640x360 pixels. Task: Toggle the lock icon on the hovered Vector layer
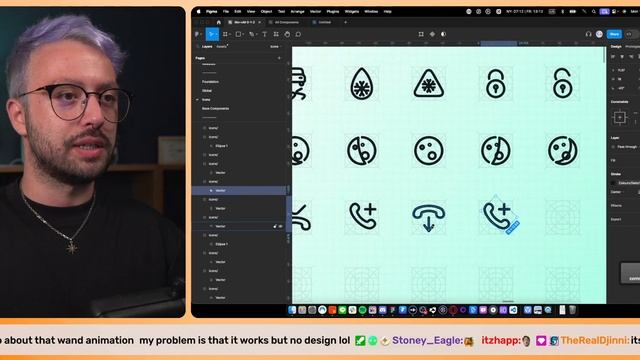click(275, 226)
